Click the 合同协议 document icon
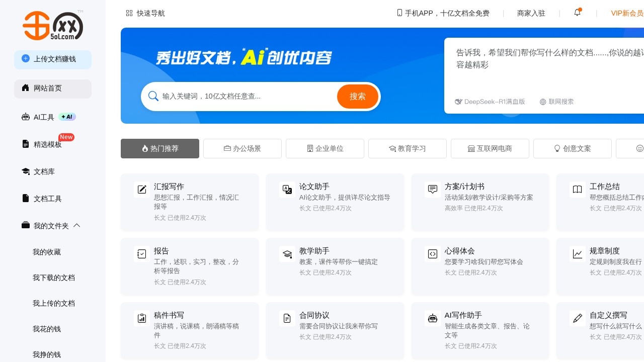Screen dimensions: 644x362 [287, 318]
